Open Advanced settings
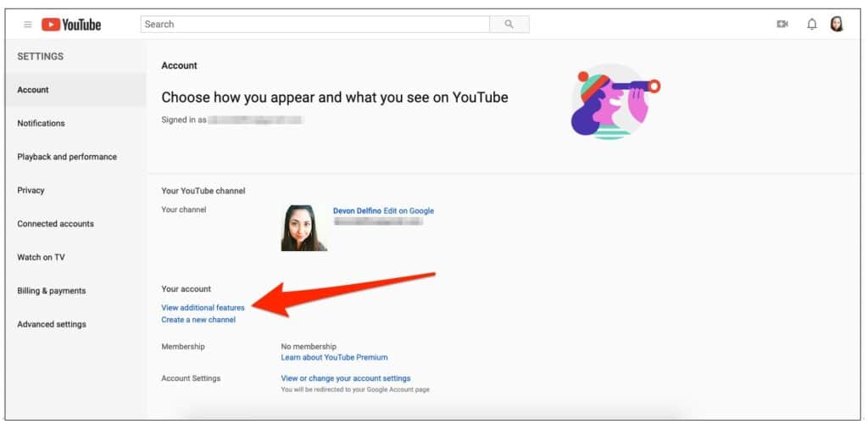This screenshot has height=430, width=868. 52,324
